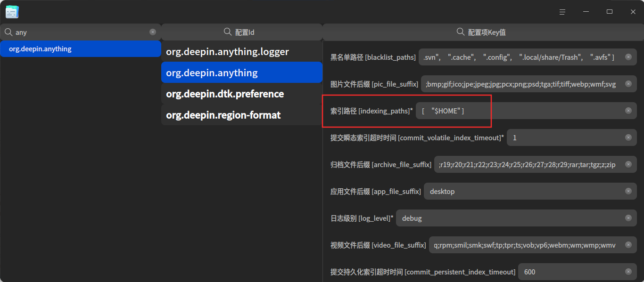Open org.deepin.dtk.preference config Id

pos(242,94)
